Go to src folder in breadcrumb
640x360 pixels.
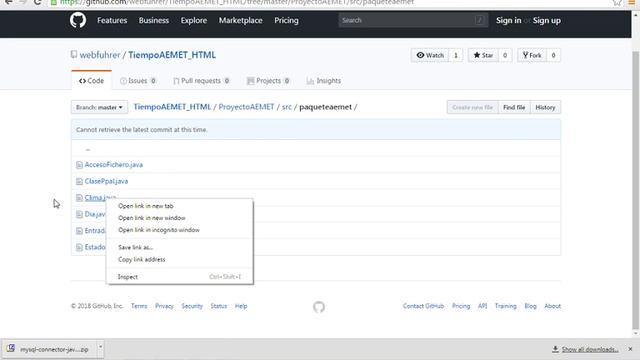[x=287, y=107]
